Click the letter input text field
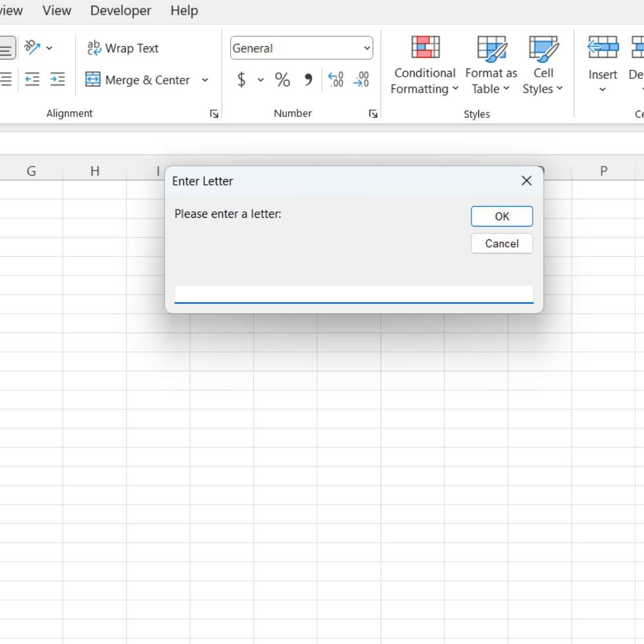 354,294
